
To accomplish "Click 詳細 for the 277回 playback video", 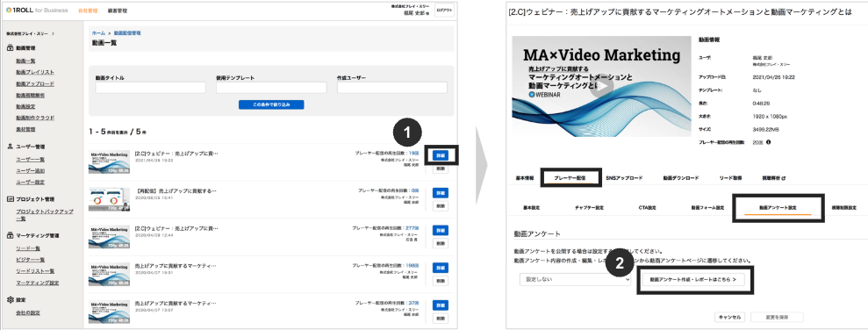I will pos(441,230).
